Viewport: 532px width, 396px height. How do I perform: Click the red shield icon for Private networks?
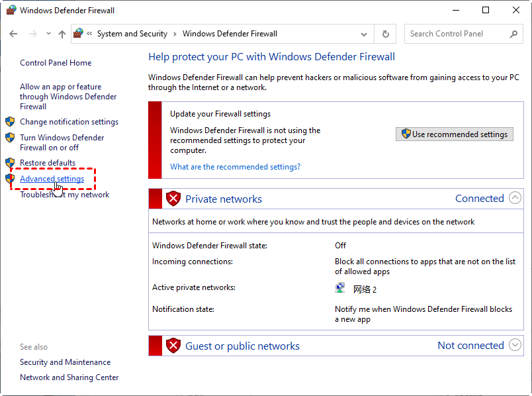pyautogui.click(x=173, y=199)
